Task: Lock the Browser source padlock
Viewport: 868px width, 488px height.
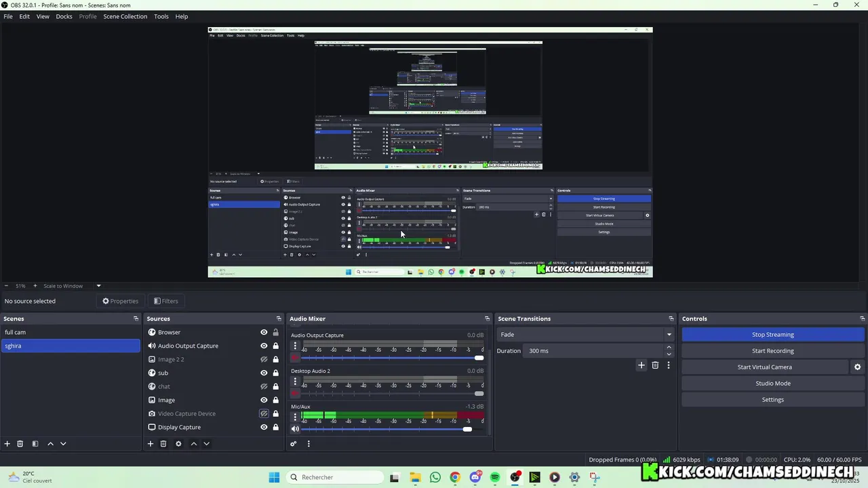Action: pyautogui.click(x=275, y=332)
